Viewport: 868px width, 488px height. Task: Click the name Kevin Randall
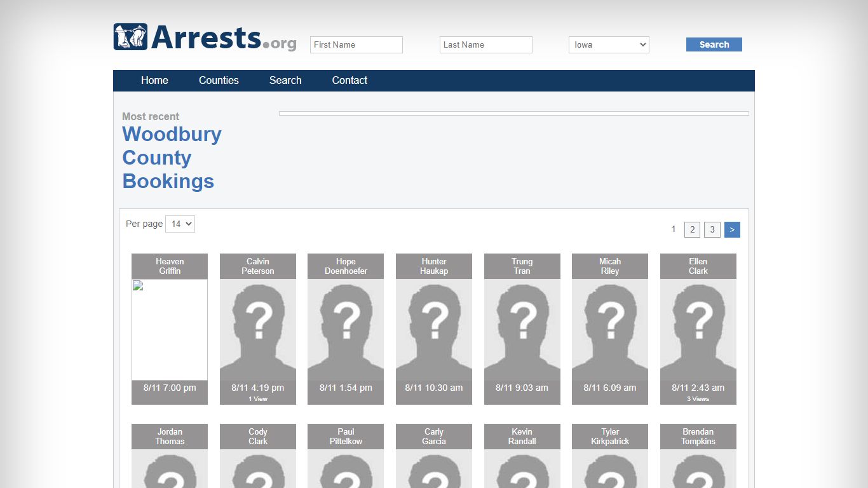point(522,437)
